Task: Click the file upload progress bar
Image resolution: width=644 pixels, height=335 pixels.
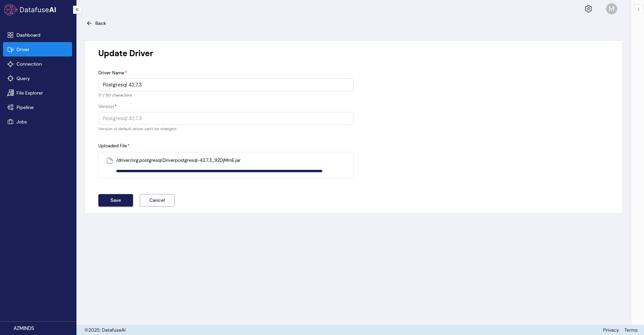Action: pyautogui.click(x=219, y=171)
